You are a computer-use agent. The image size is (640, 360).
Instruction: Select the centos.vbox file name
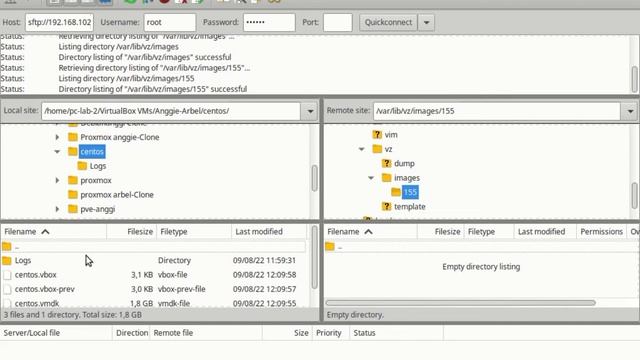[x=36, y=275]
